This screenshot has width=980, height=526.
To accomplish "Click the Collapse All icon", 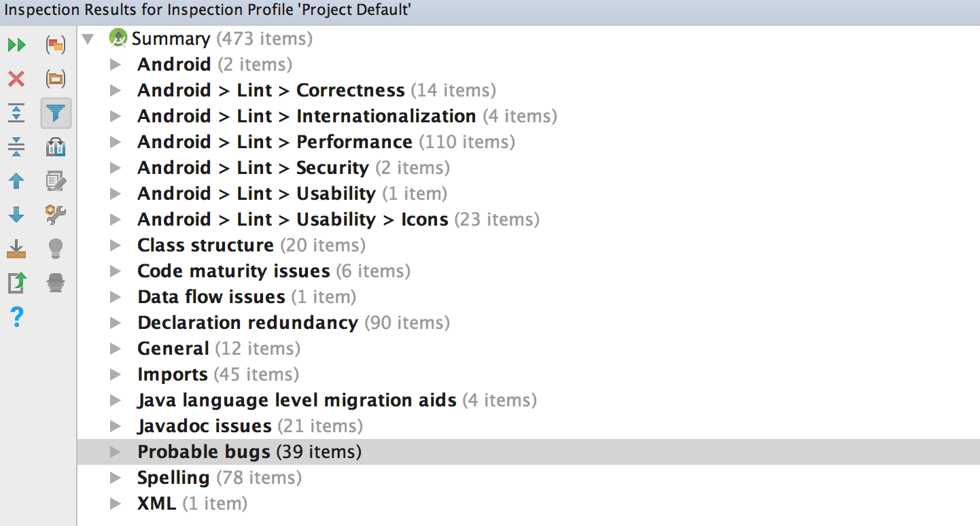I will (16, 146).
